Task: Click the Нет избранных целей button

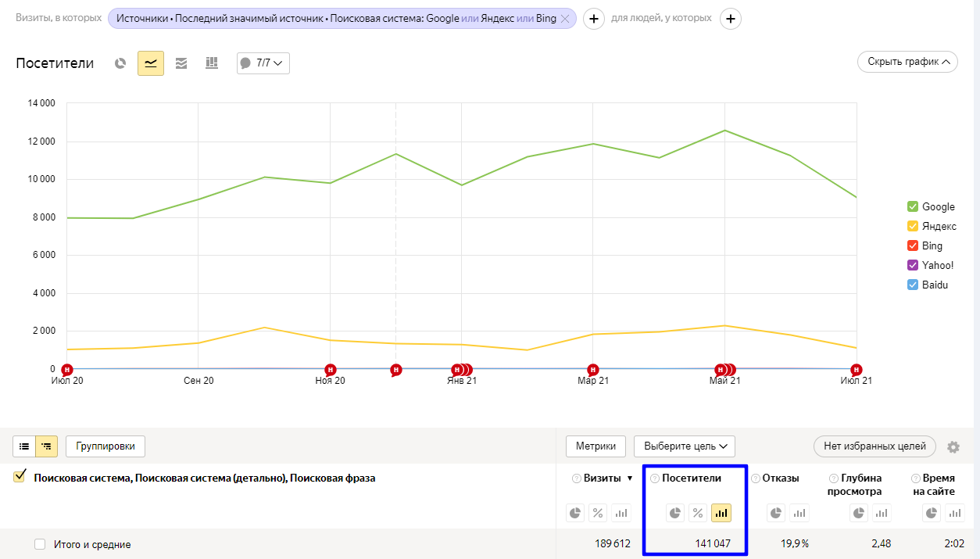Action: (x=874, y=446)
